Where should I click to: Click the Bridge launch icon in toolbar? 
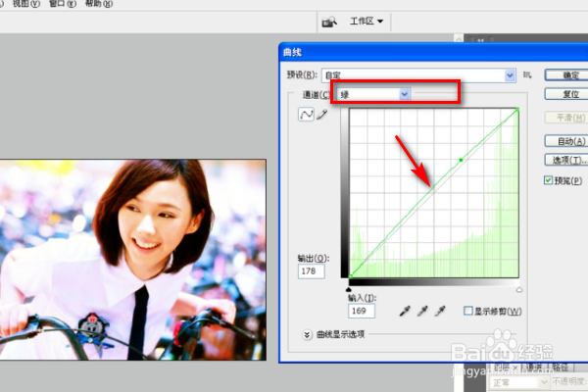pos(329,22)
